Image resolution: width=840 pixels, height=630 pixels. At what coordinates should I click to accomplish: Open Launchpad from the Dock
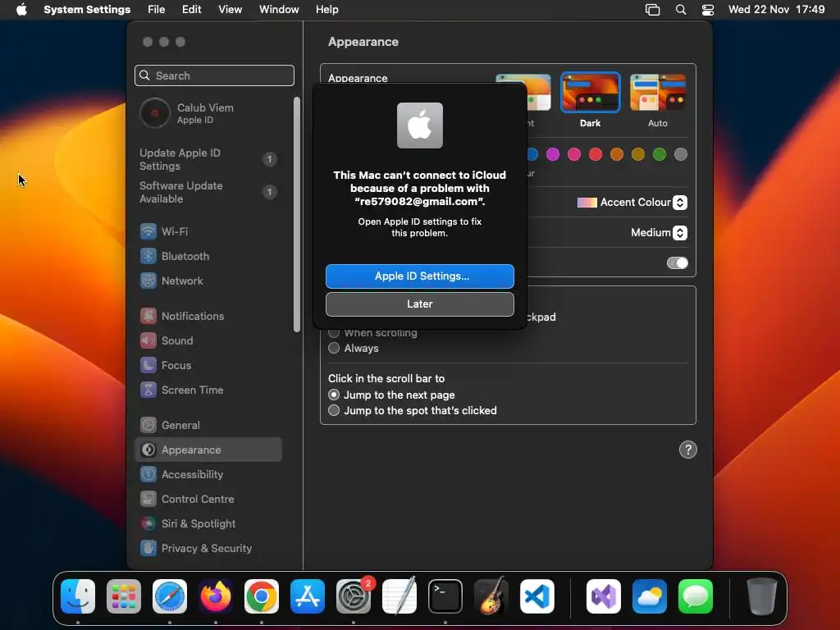[124, 596]
